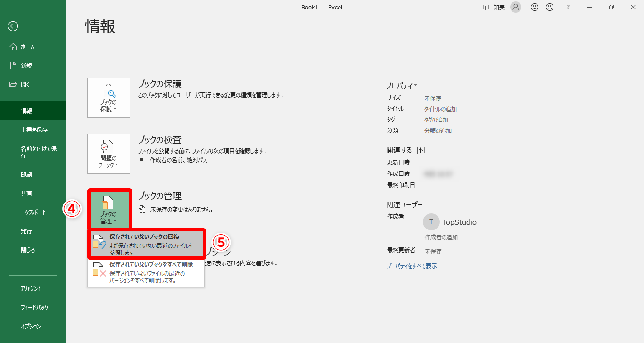Open 名前を付けて保存 in the sidebar
The image size is (644, 343).
pyautogui.click(x=33, y=152)
